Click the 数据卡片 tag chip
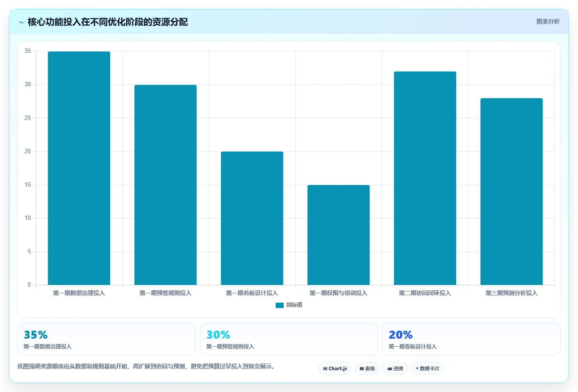Viewport: 578px width, 392px height. tap(427, 368)
